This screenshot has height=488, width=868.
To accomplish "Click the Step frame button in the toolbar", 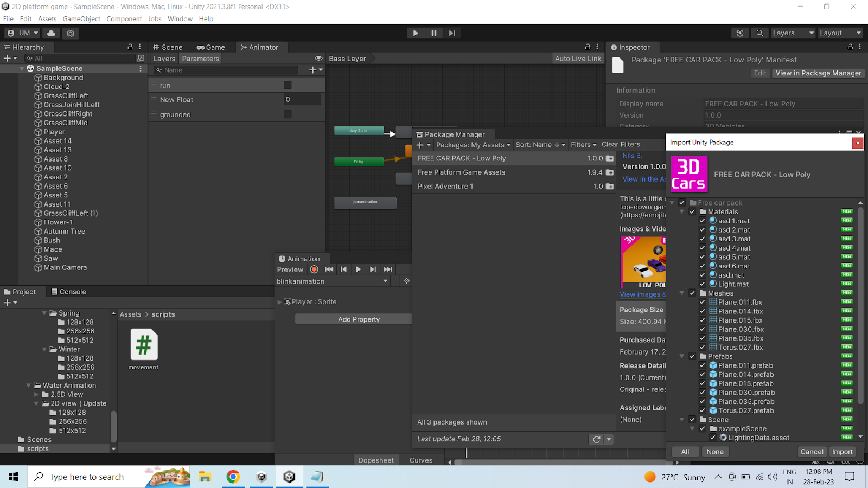I will [x=452, y=33].
